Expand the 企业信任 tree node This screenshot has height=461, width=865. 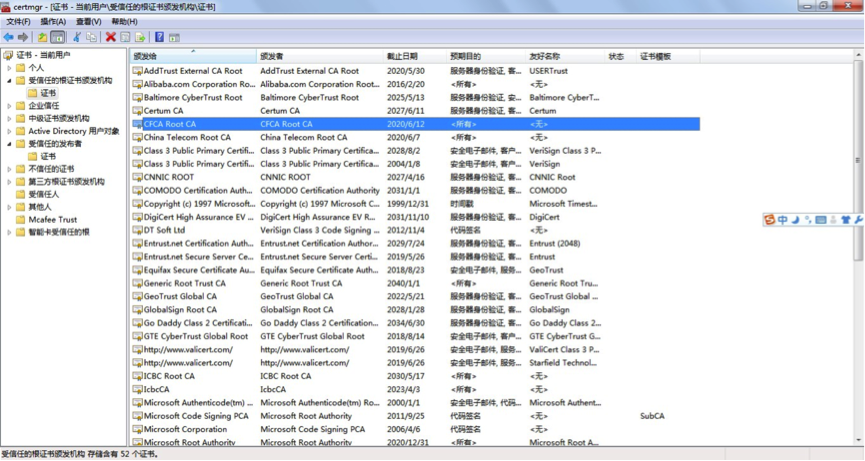coord(9,106)
